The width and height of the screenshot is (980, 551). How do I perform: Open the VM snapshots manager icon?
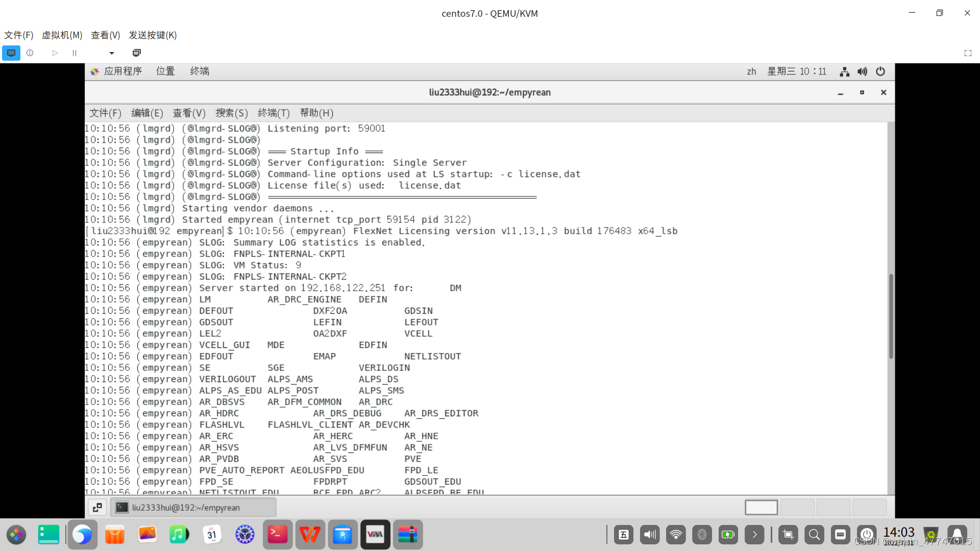(x=136, y=53)
